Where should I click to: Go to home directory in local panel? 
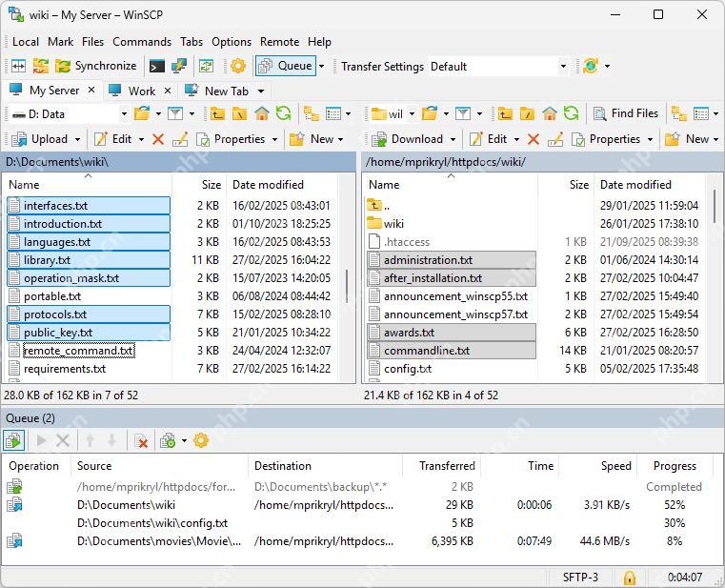pyautogui.click(x=262, y=113)
